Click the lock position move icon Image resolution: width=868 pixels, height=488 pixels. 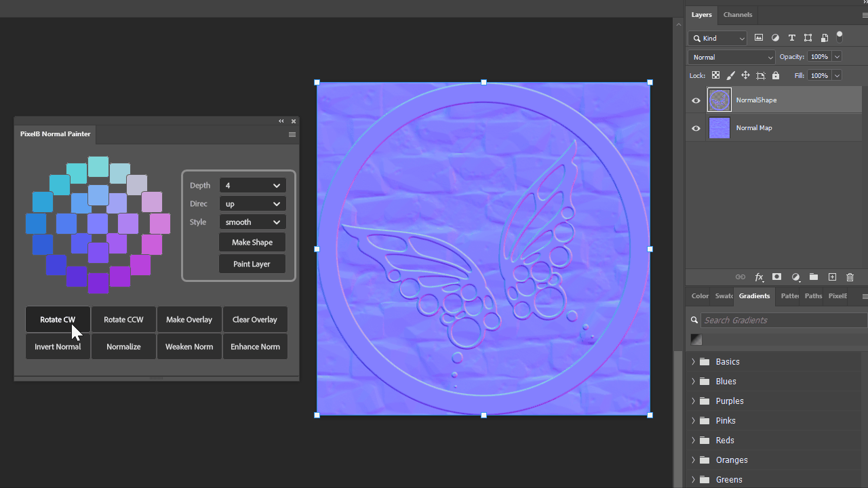click(745, 75)
